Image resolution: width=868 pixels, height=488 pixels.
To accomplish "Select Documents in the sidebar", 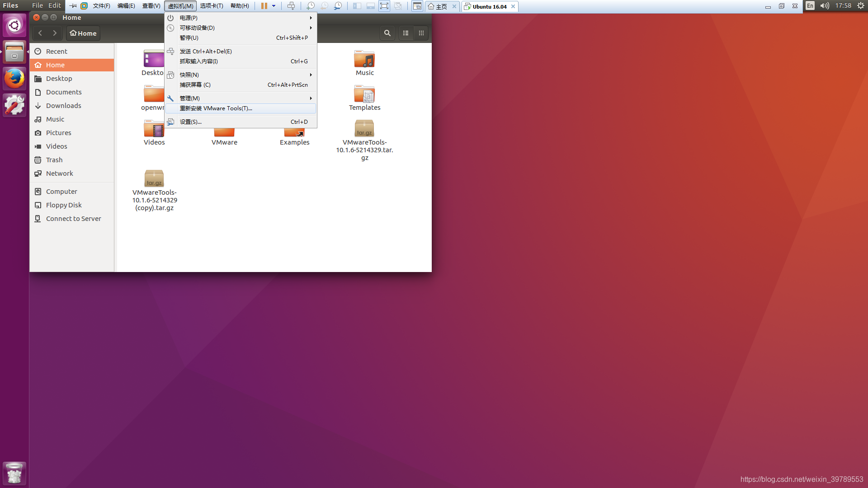I will tap(72, 92).
